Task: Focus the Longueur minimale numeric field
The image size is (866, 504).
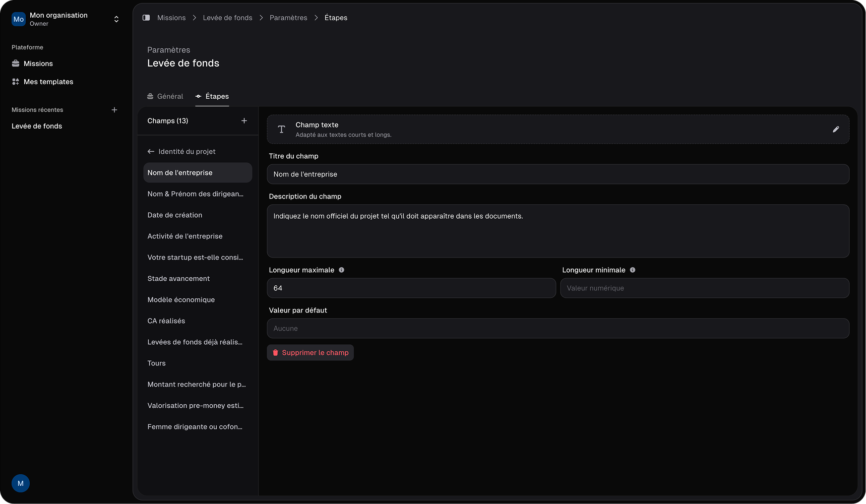Action: pyautogui.click(x=704, y=288)
